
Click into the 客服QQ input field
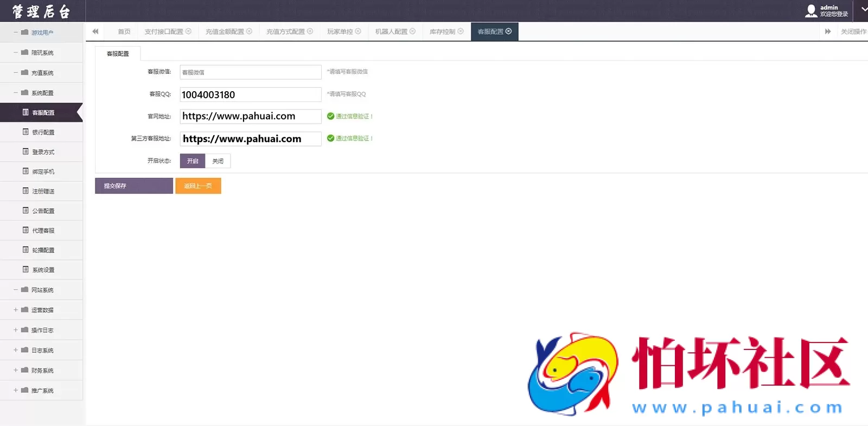pos(250,94)
